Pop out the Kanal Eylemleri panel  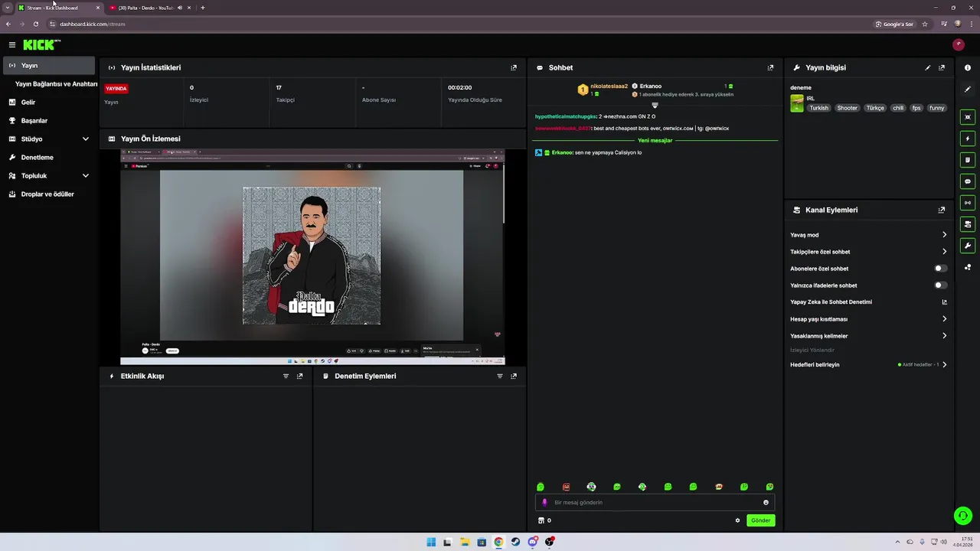(x=942, y=210)
